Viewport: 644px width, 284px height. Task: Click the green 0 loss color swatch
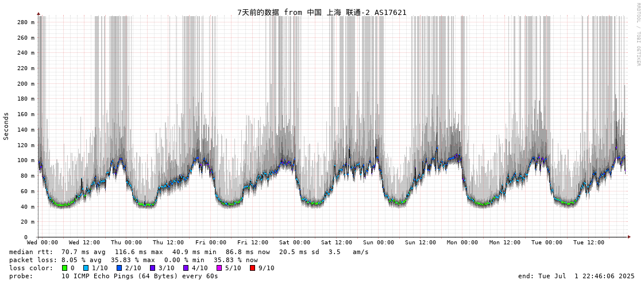tap(64, 268)
